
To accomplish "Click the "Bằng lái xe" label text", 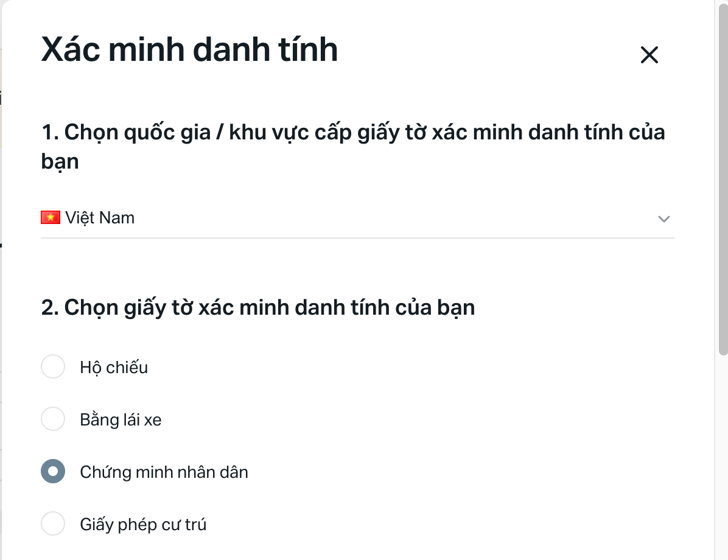I will [121, 420].
